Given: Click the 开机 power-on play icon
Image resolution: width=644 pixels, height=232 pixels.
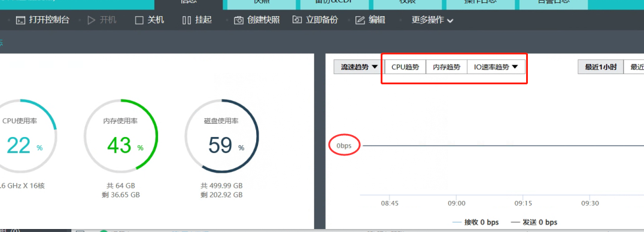Looking at the screenshot, I should click(92, 20).
